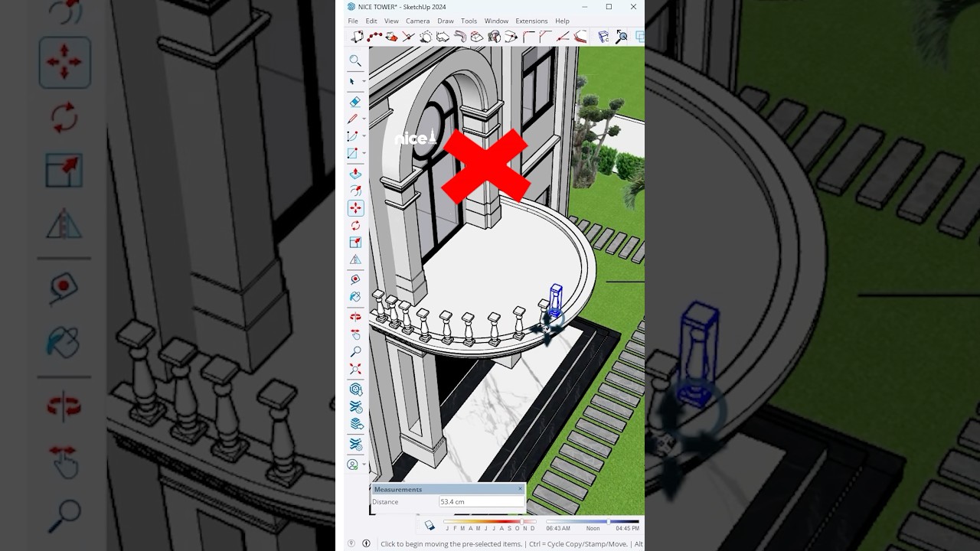Open the Edit menu

coord(371,21)
